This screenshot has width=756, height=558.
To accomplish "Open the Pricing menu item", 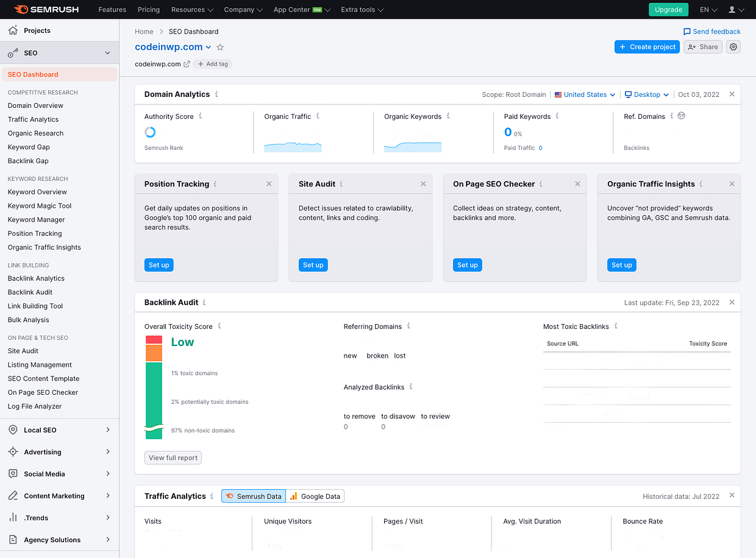I will click(x=148, y=9).
